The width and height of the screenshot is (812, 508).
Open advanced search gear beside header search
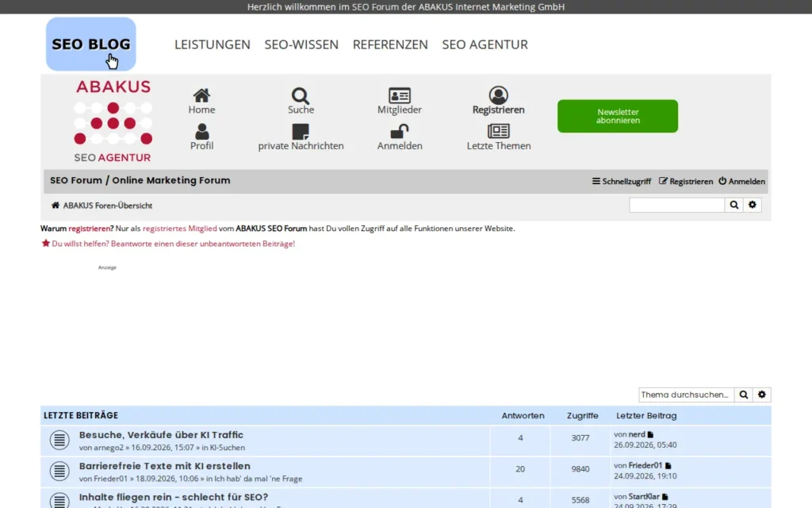[x=753, y=205]
